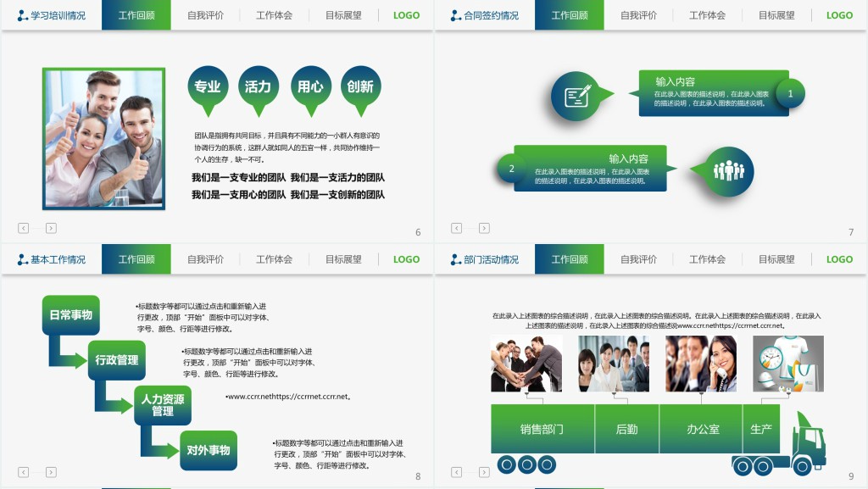The height and width of the screenshot is (489, 868).
Task: Click the numbered circle 1
Action: click(790, 94)
